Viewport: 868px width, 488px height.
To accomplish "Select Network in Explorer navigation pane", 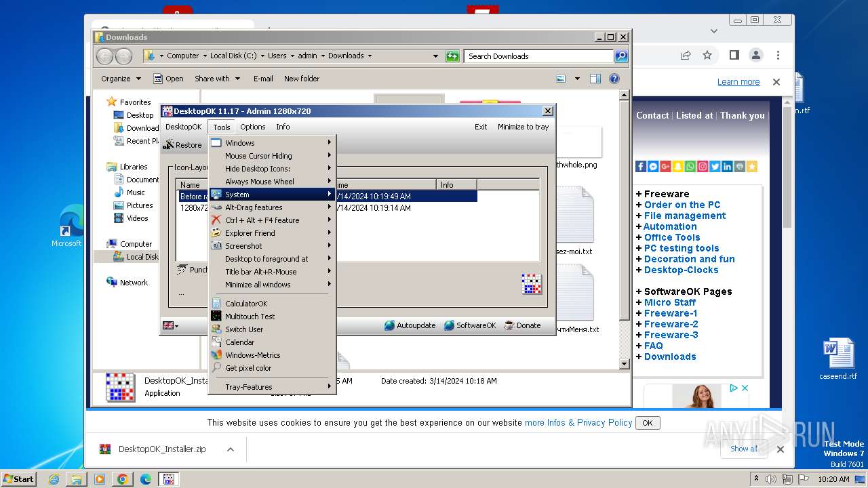I will 133,283.
